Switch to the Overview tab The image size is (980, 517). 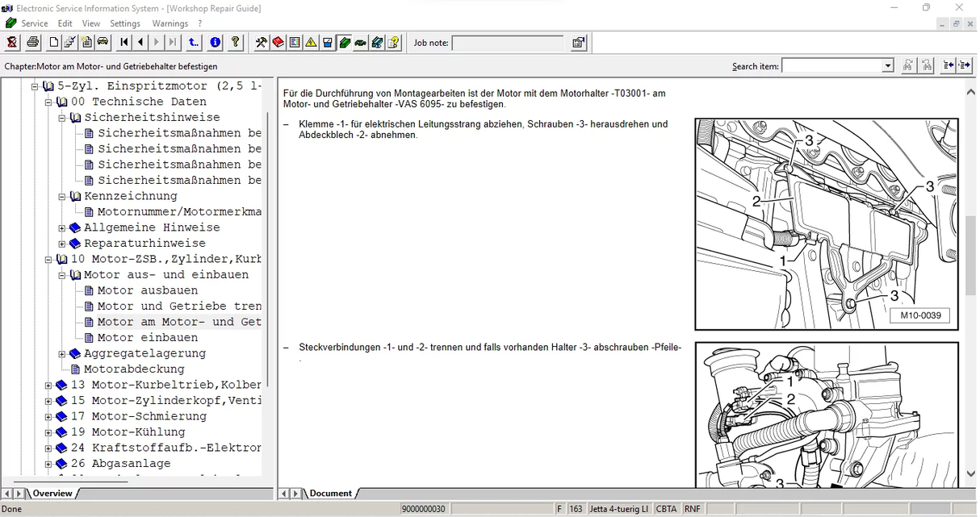click(x=52, y=493)
